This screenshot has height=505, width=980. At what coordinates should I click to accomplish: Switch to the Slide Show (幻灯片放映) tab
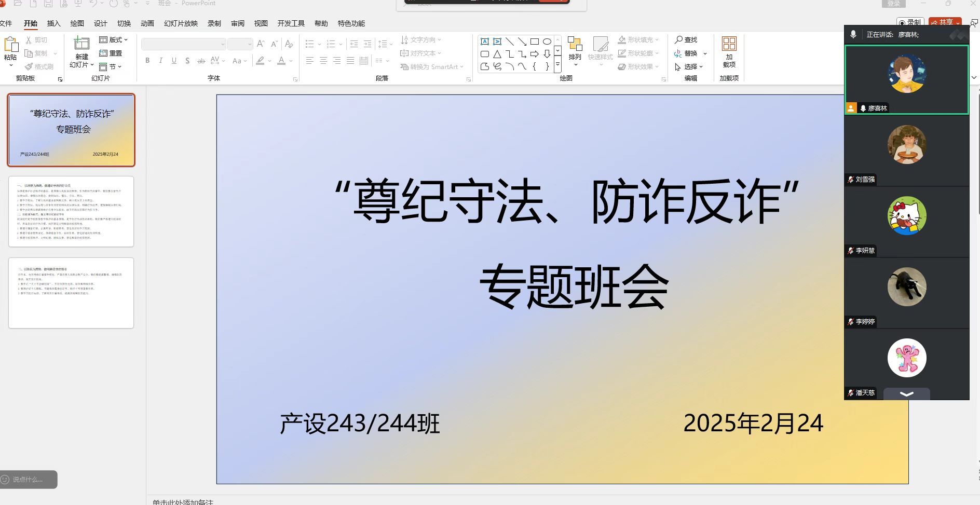tap(181, 23)
